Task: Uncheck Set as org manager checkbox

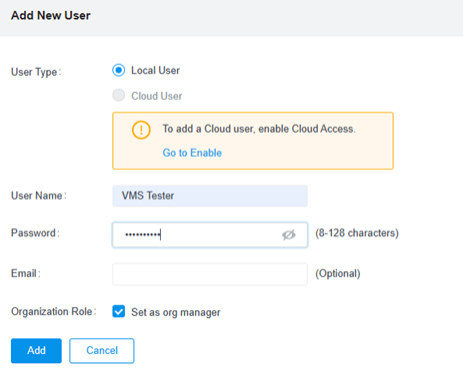Action: click(x=119, y=312)
